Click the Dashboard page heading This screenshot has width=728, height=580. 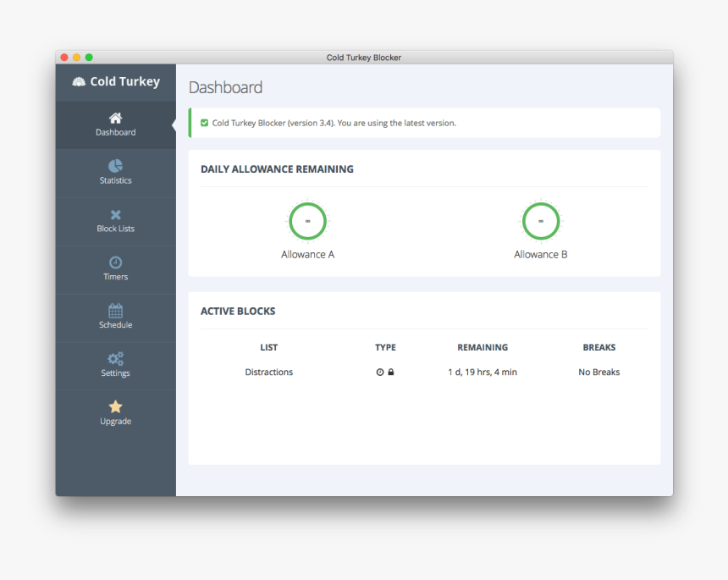click(x=226, y=86)
